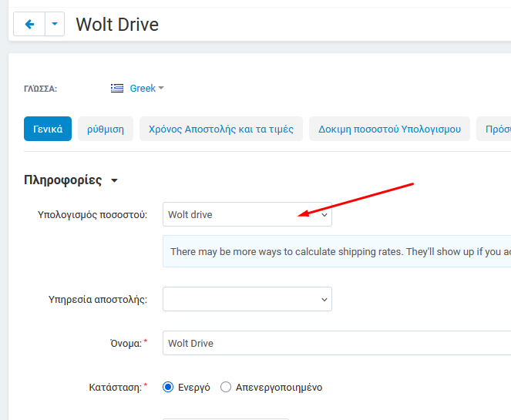Open the Υπολογισμός ποσοστού Wolt drive dropdown

point(247,214)
